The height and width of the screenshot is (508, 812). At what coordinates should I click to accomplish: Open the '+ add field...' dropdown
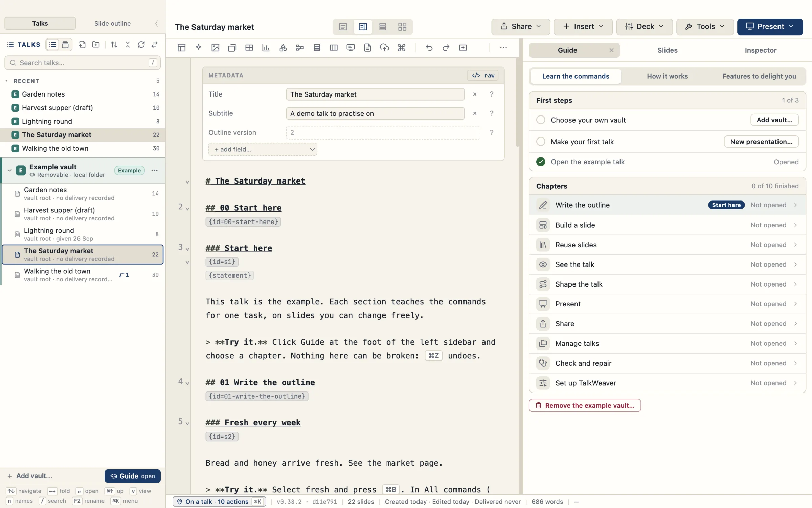[x=263, y=149]
